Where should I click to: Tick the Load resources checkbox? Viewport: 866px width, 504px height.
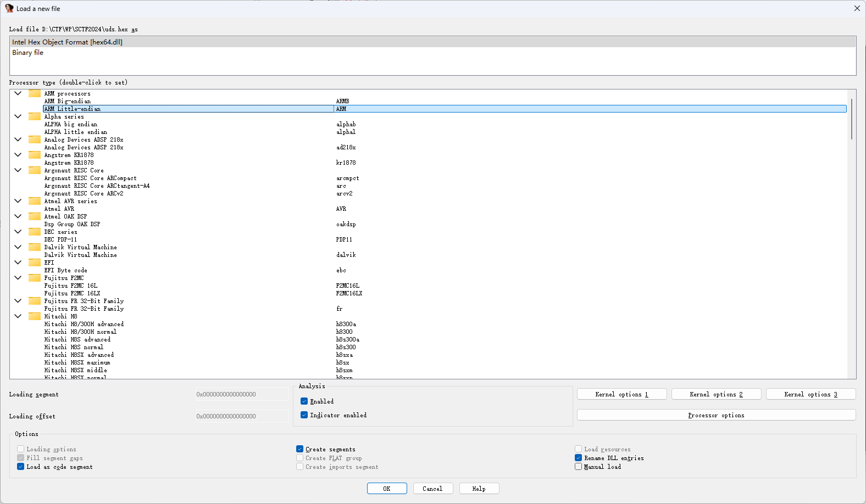coord(578,449)
